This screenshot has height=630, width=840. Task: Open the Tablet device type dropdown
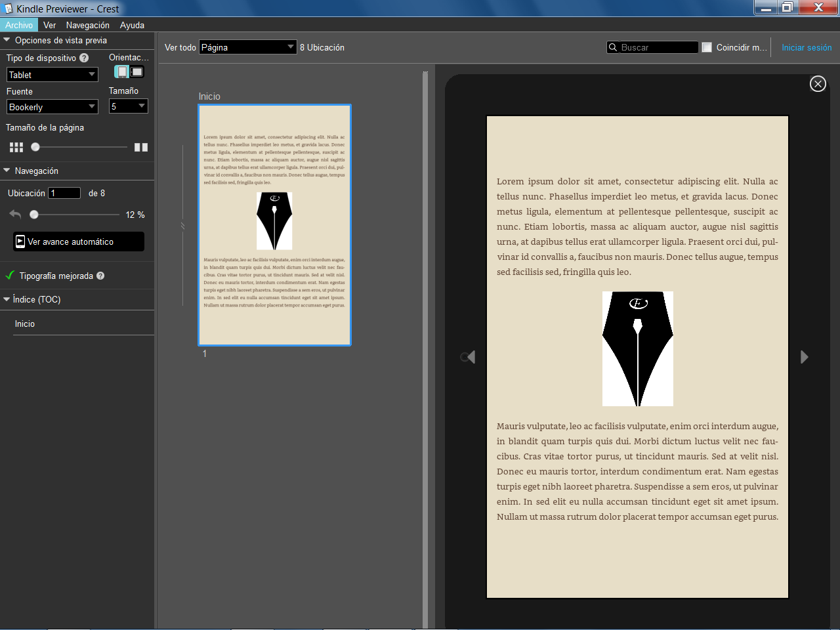(52, 75)
